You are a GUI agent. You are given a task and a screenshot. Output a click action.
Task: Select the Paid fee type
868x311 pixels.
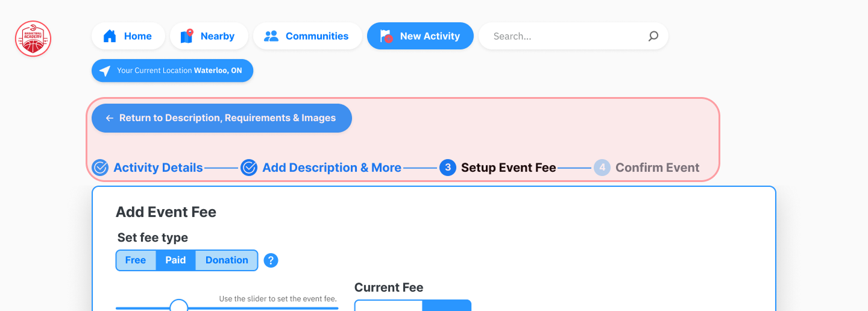pos(175,260)
